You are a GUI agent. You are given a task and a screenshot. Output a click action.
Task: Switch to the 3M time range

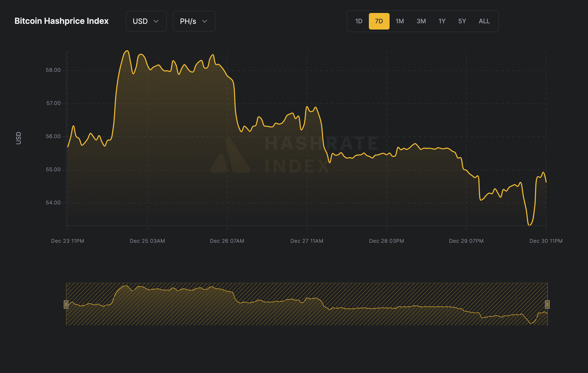421,21
